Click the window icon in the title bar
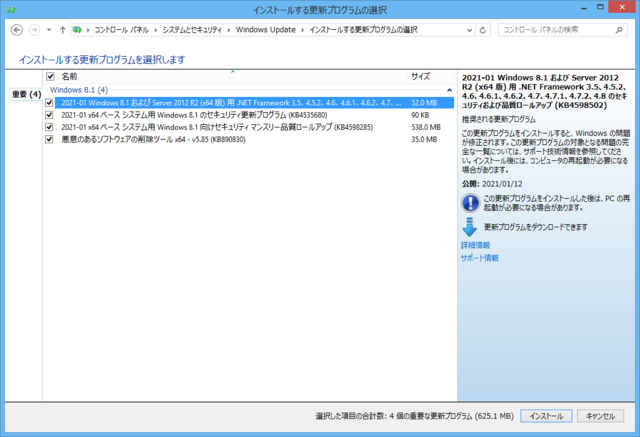 click(x=11, y=9)
